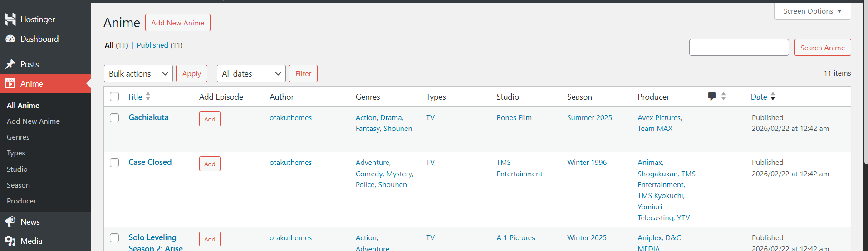Click the Title column header
Image resolution: width=868 pixels, height=251 pixels.
click(135, 97)
